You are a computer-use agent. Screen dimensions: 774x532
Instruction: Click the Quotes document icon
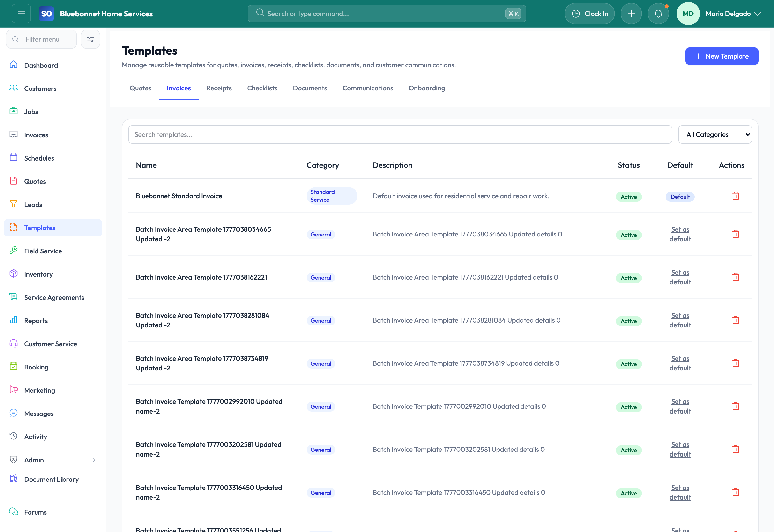14,181
